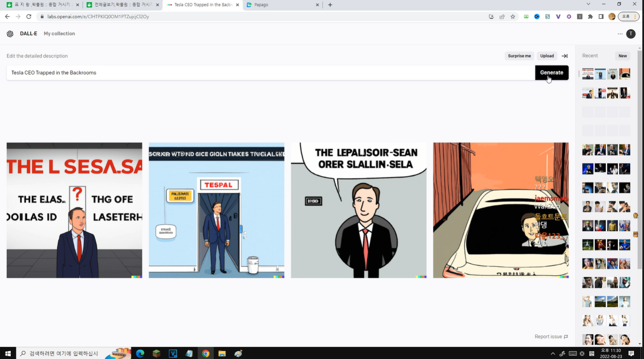Open Microsoft Edge from the taskbar
The width and height of the screenshot is (644, 359).
tap(140, 353)
